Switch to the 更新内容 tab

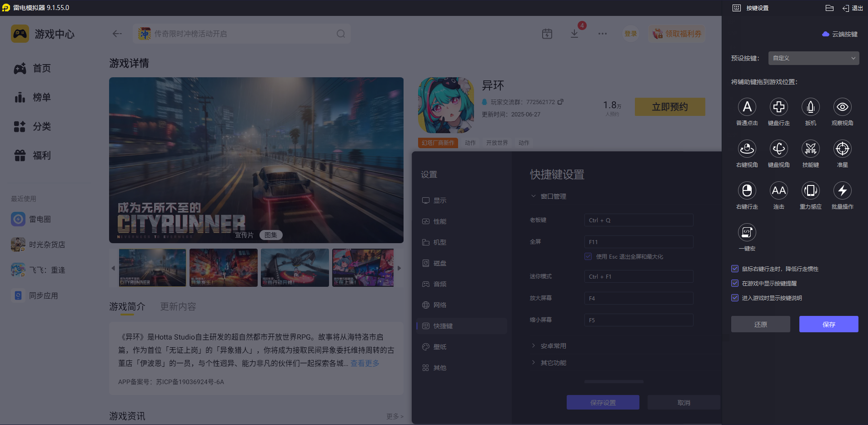pyautogui.click(x=178, y=306)
